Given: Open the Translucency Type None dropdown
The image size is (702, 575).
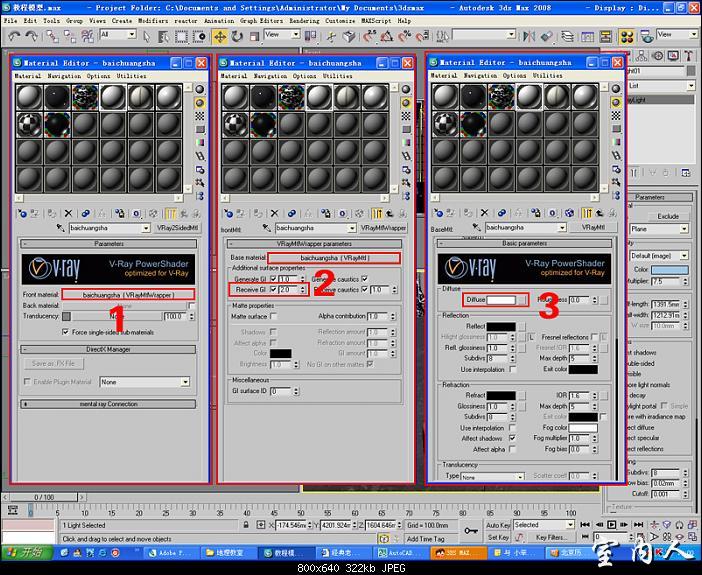Looking at the screenshot, I should (492, 476).
